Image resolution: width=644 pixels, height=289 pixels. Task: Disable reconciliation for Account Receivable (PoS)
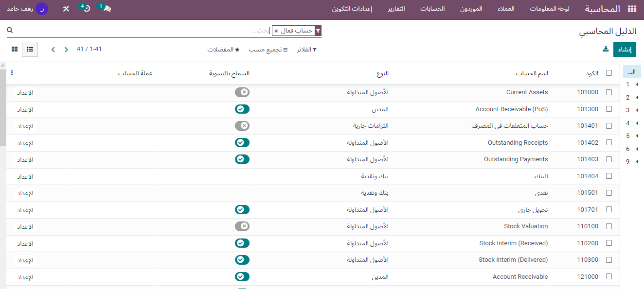coord(242,109)
